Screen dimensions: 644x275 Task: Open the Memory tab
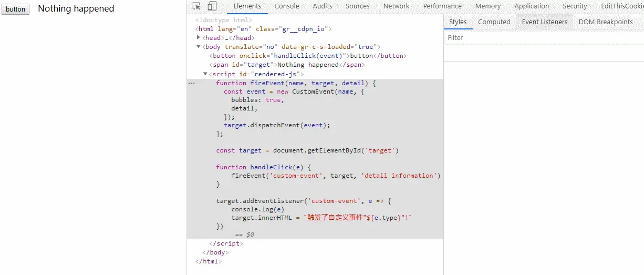[x=488, y=6]
